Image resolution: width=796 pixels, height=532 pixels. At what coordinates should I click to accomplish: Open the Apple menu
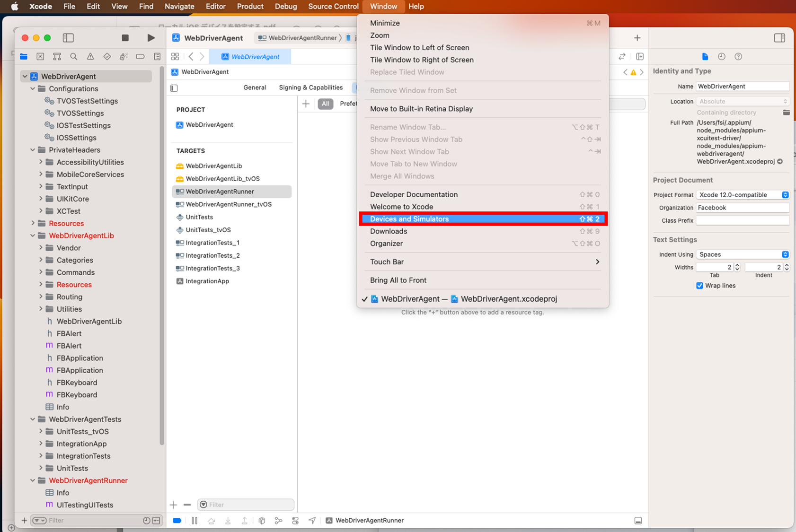click(x=15, y=6)
